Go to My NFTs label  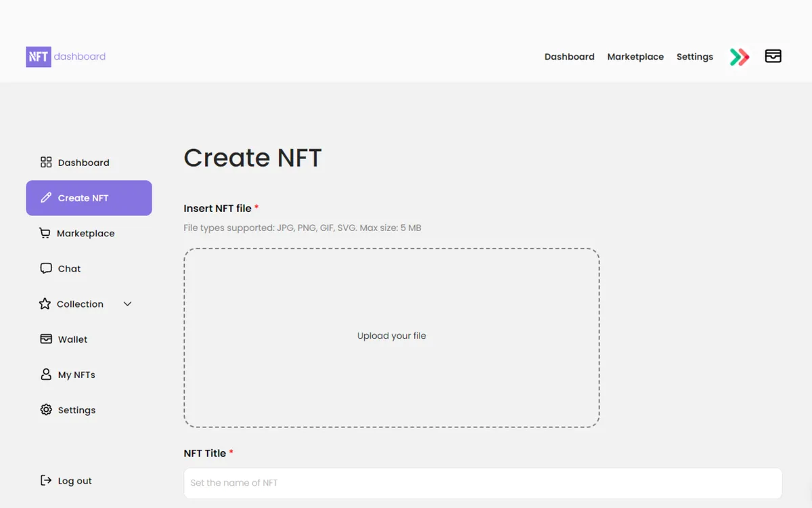click(x=76, y=375)
